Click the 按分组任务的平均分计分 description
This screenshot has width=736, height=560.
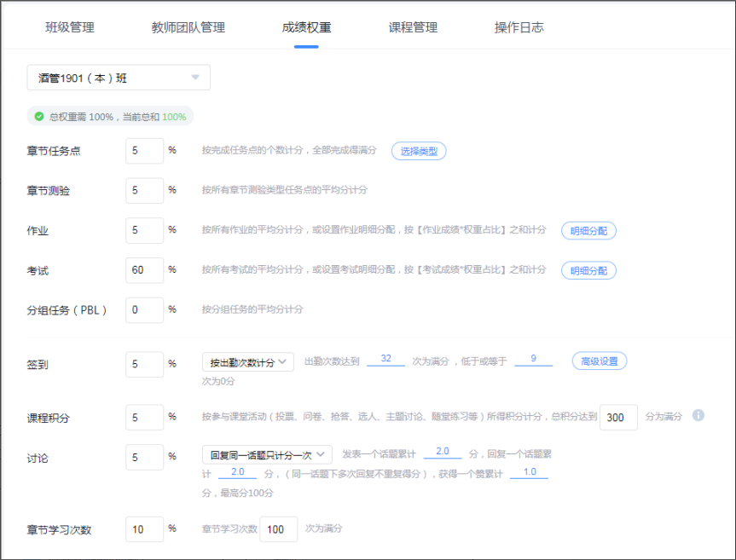pyautogui.click(x=252, y=309)
